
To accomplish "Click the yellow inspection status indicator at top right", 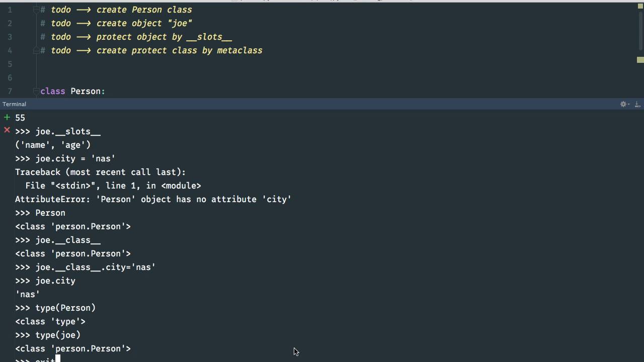I will [640, 6].
